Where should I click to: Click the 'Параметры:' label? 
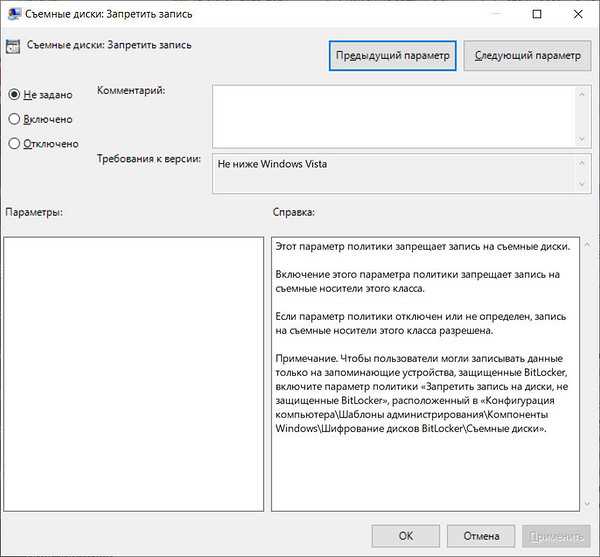click(x=34, y=212)
